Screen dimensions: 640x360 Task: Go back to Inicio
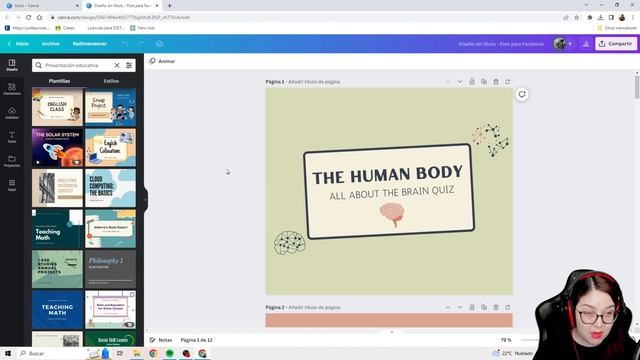[18, 44]
